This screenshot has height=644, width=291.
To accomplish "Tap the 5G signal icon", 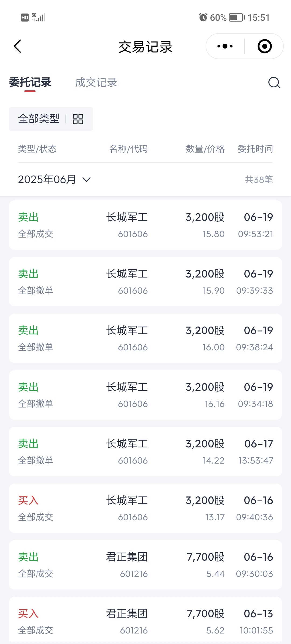I will coord(38,17).
